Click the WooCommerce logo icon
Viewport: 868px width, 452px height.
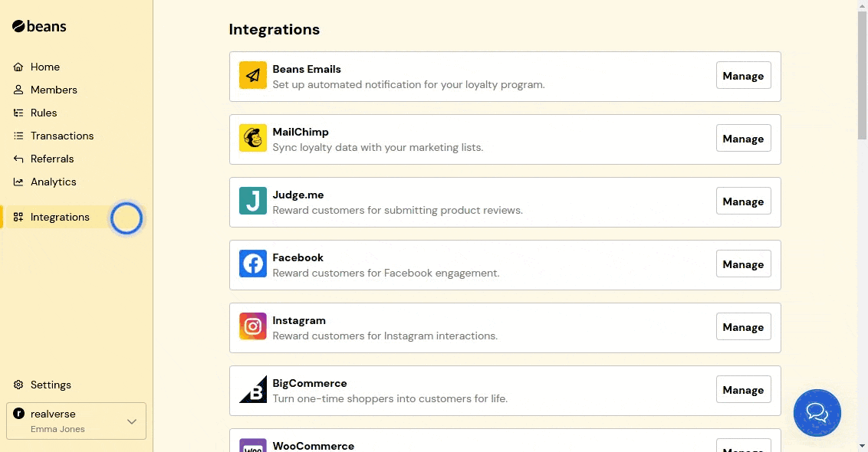(253, 445)
